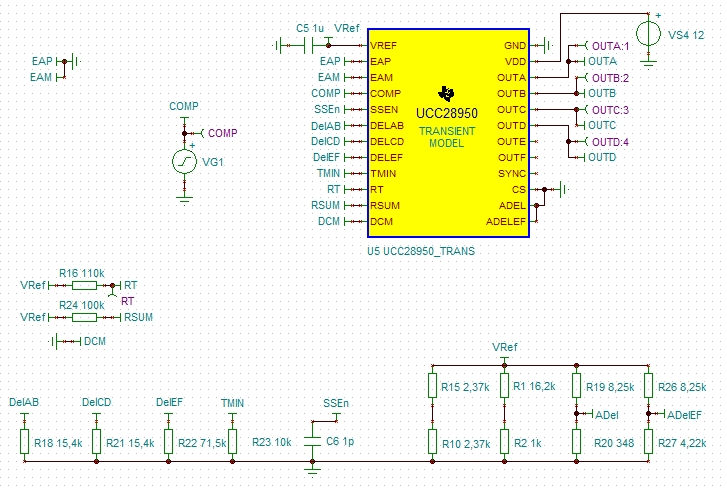This screenshot has width=727, height=489.
Task: Click the DCM pin on the chip
Action: pos(382,222)
